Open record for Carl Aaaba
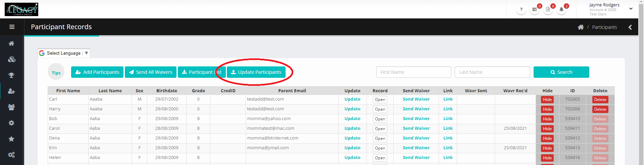Screen dimensions: 644x165 (x=380, y=100)
